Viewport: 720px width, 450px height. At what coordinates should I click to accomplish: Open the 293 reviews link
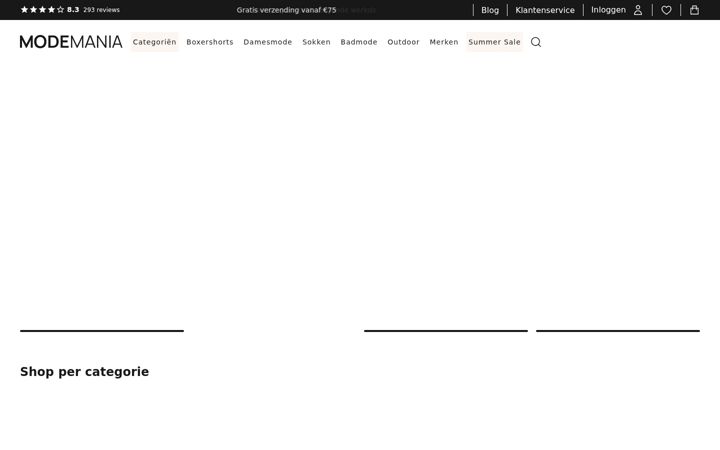click(x=101, y=10)
